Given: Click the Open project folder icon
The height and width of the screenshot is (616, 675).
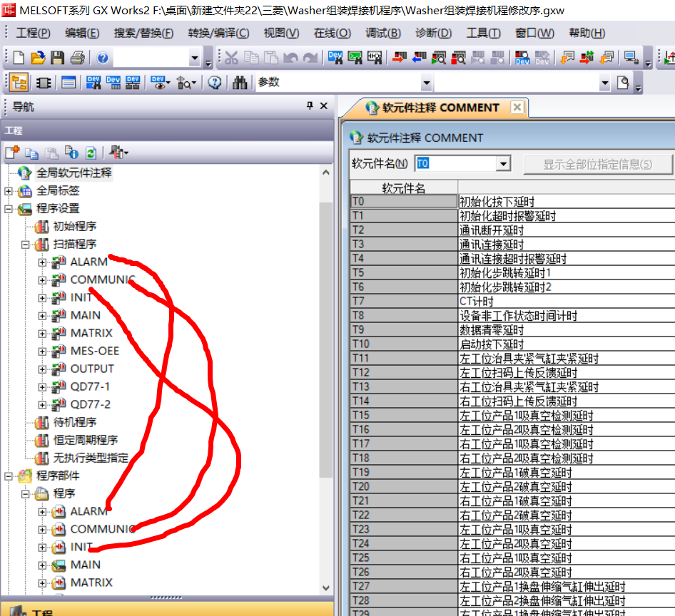Looking at the screenshot, I should click(38, 58).
